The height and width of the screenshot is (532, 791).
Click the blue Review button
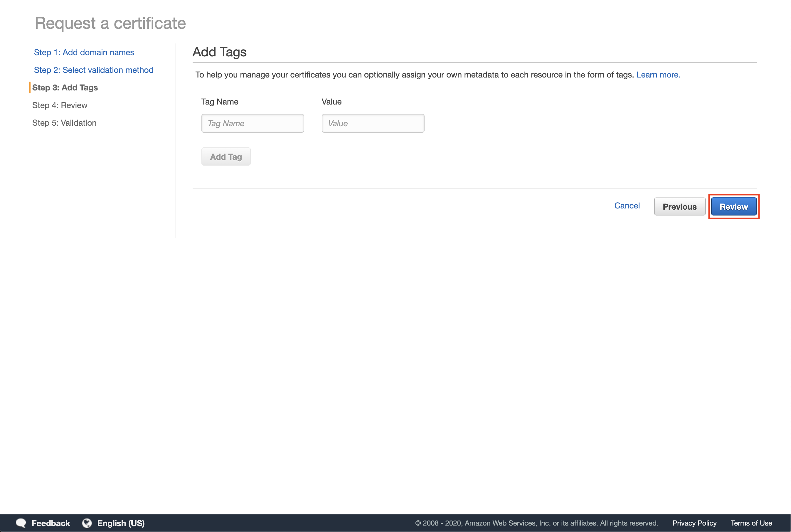click(x=733, y=207)
